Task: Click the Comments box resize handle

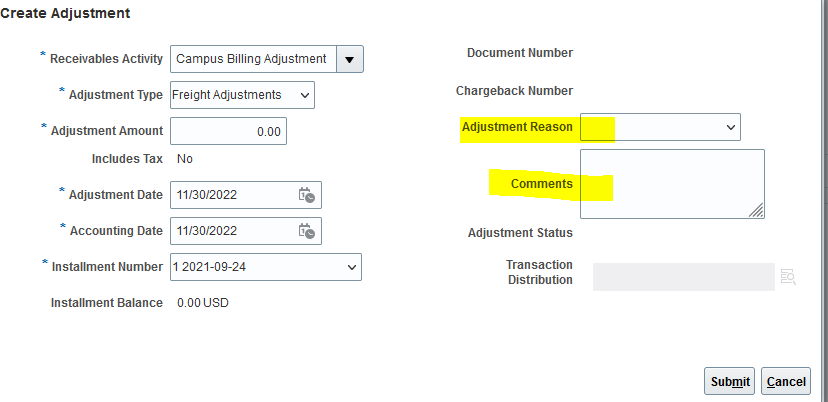Action: coord(756,210)
